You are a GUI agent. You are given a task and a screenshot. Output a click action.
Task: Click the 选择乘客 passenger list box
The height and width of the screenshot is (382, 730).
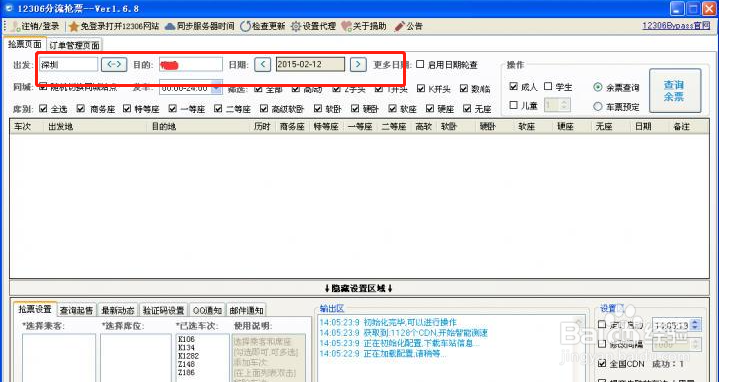pyautogui.click(x=59, y=357)
